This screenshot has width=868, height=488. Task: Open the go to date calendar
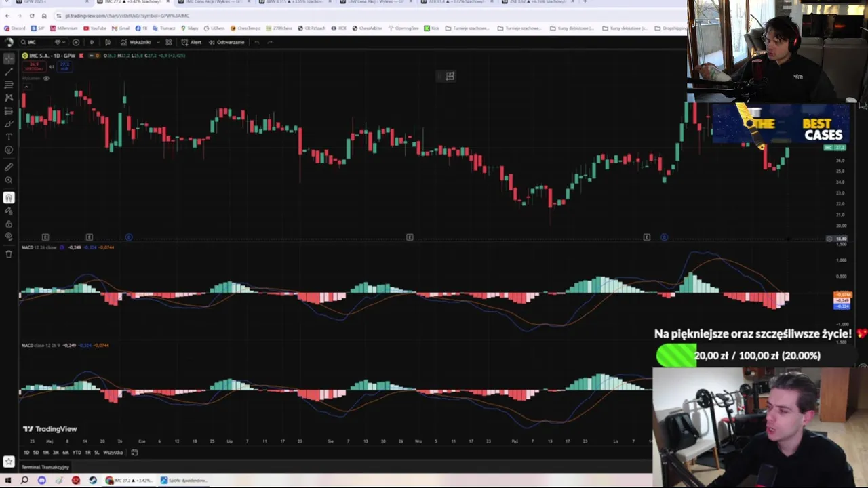tap(134, 453)
